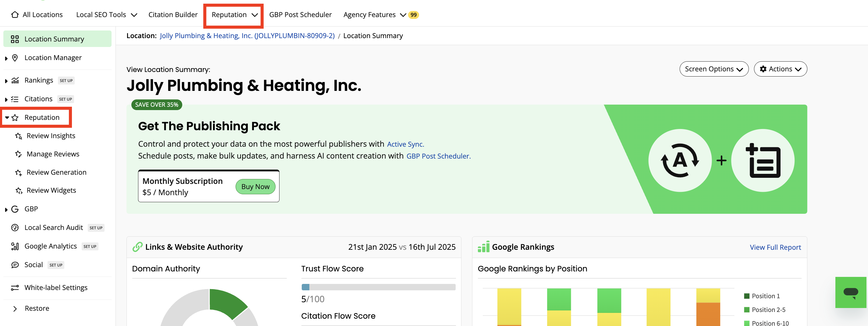
Task: Expand the Rankings sidebar arrow
Action: tap(6, 81)
